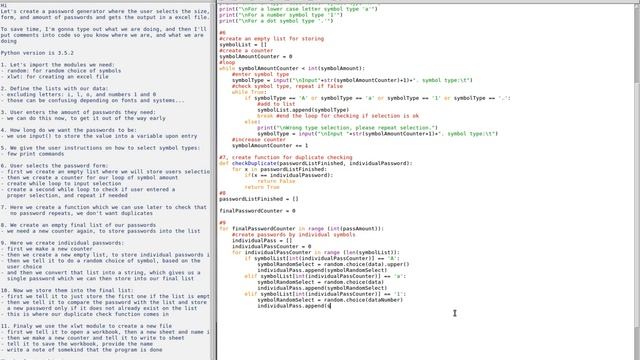Click 'if(x == individualPassword):' line
The image size is (640, 360).
point(289,175)
